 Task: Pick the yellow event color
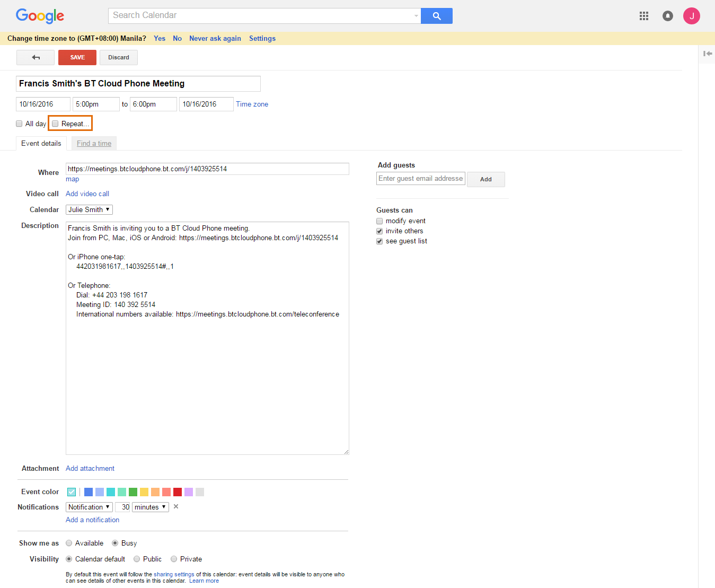[144, 492]
